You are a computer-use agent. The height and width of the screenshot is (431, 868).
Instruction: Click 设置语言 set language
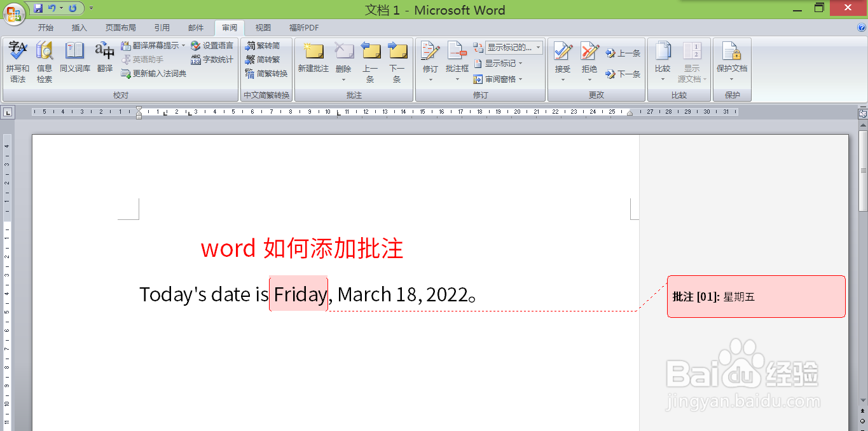(212, 46)
